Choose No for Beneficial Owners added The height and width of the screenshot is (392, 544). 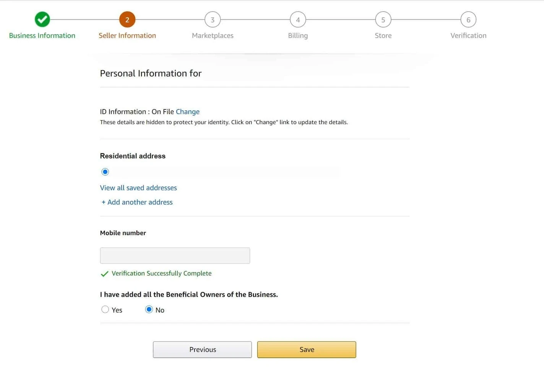coord(149,309)
